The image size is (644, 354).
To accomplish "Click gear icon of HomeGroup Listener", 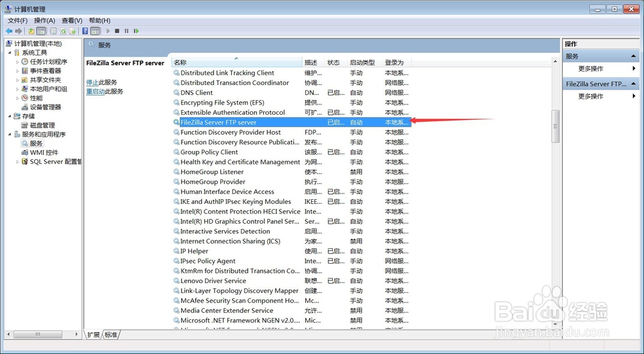I will pos(176,172).
